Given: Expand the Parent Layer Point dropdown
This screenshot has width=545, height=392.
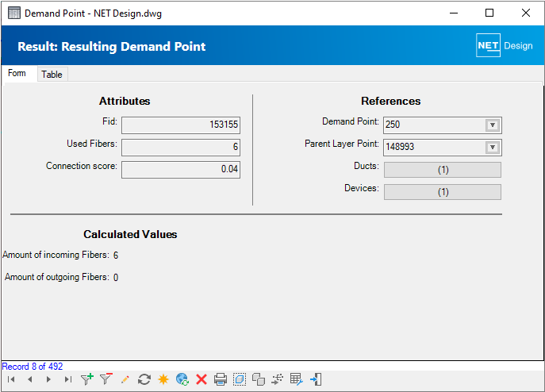Looking at the screenshot, I should point(492,148).
